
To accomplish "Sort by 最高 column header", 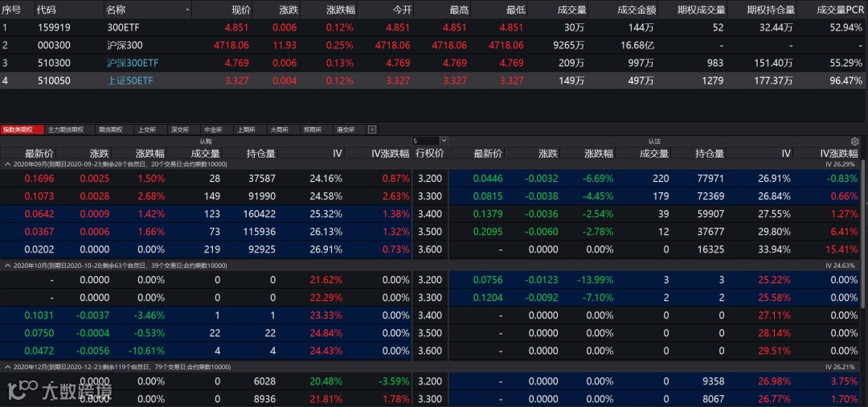I will pyautogui.click(x=460, y=10).
